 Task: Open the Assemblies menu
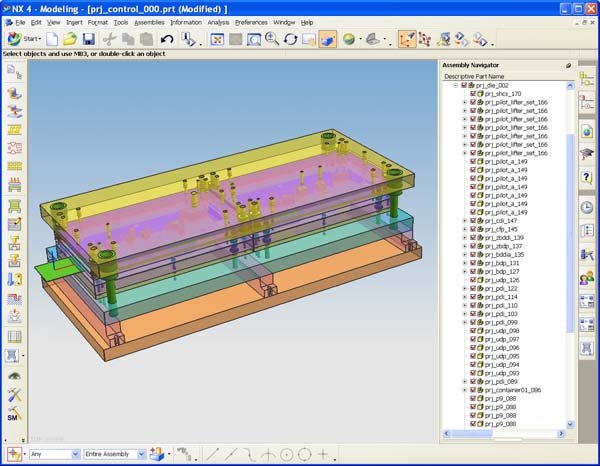click(x=149, y=21)
